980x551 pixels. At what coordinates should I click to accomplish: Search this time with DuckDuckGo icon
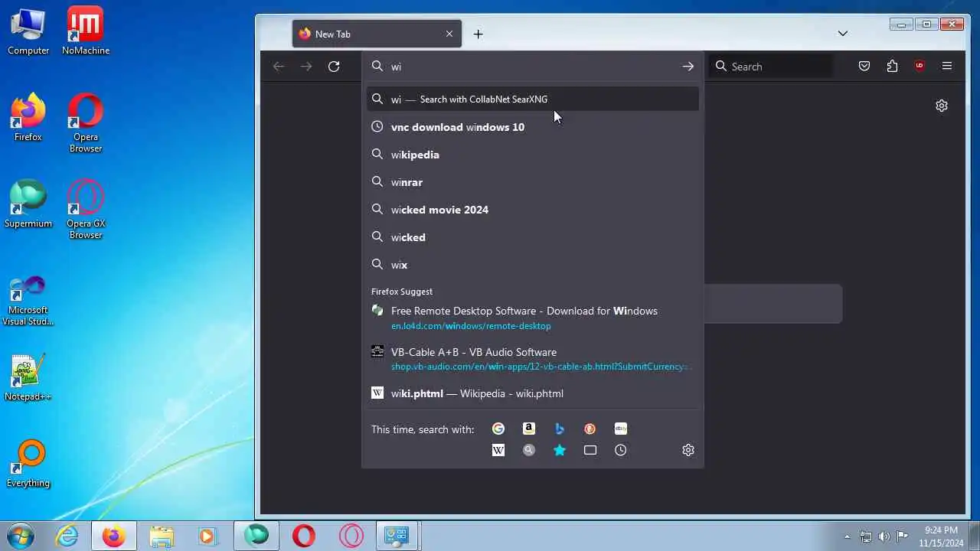[590, 429]
